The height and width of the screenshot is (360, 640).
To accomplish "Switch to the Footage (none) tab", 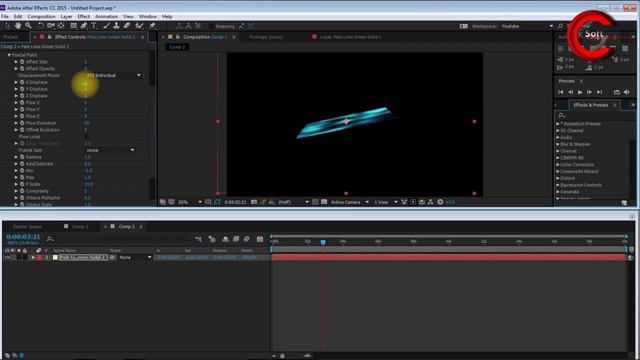I will [x=266, y=37].
